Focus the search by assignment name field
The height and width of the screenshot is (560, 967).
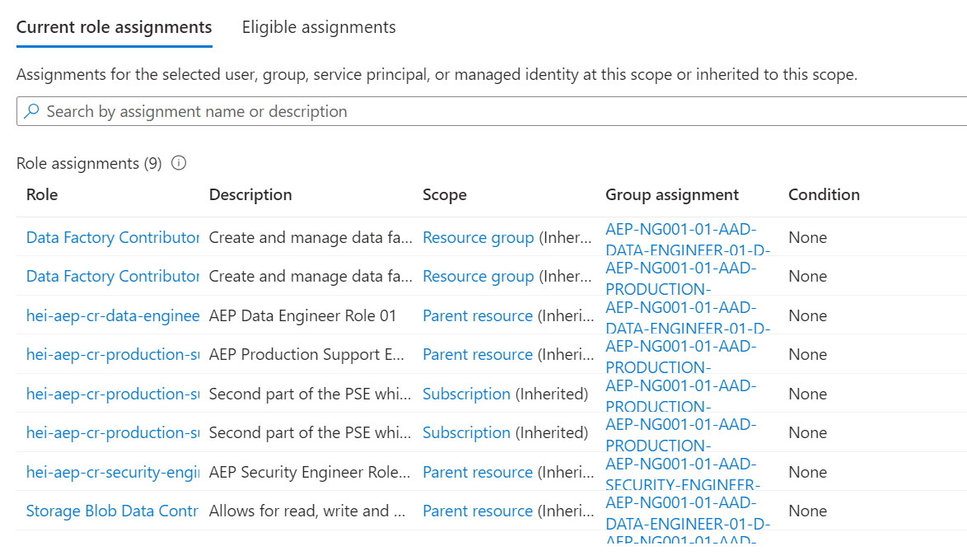coord(494,111)
